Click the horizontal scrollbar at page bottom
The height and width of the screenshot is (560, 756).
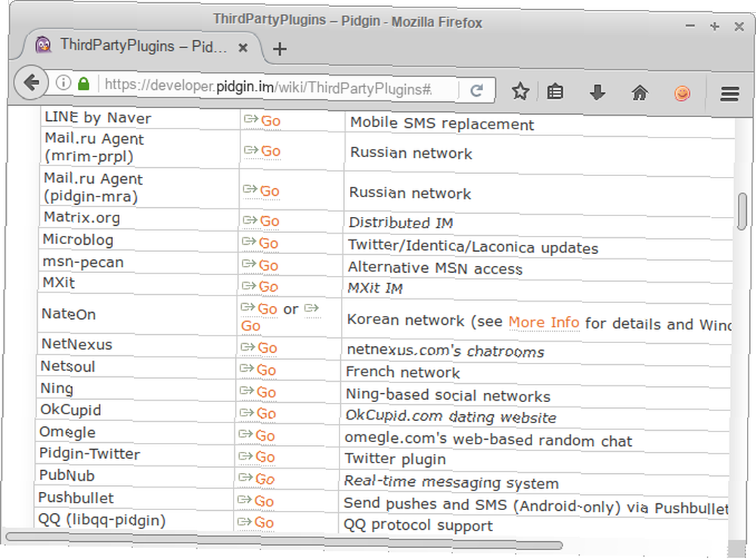click(x=284, y=542)
